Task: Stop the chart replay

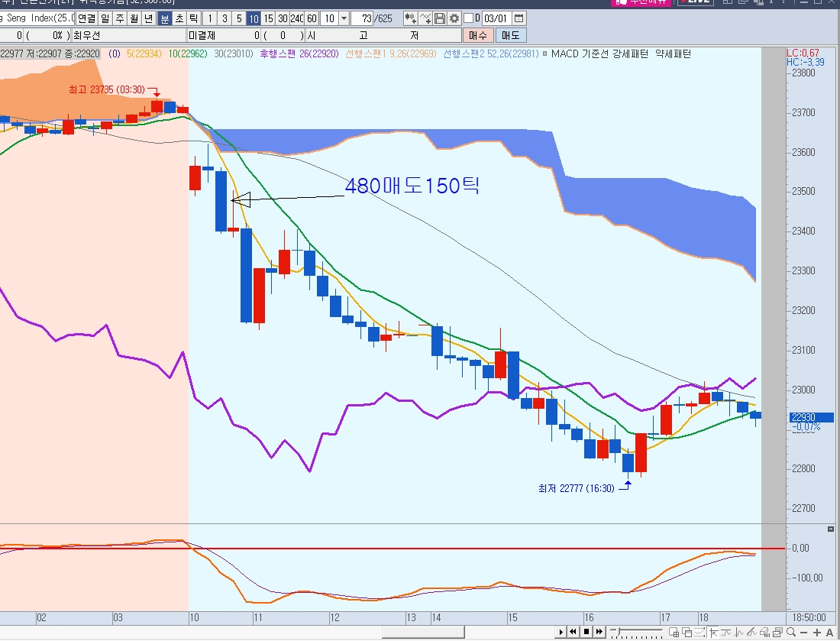Action: tap(586, 632)
